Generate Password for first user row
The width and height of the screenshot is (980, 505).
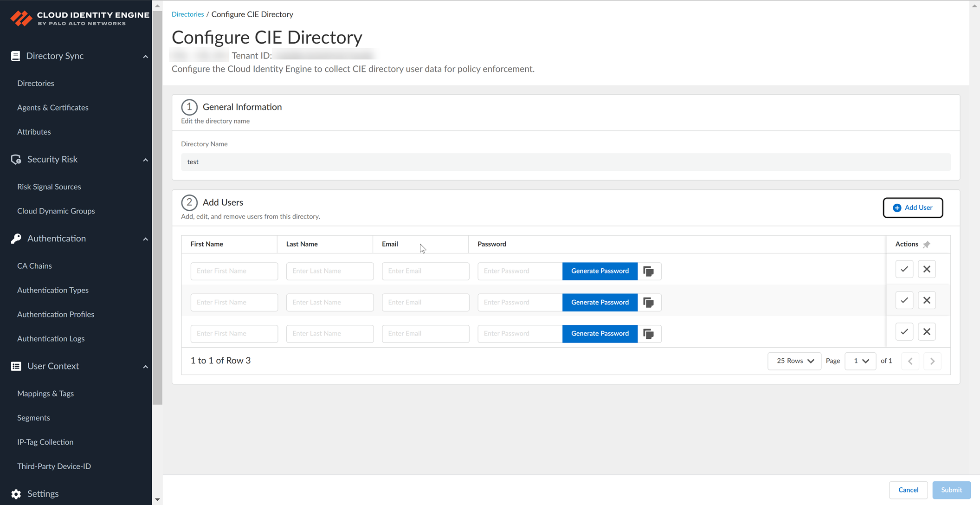click(600, 271)
